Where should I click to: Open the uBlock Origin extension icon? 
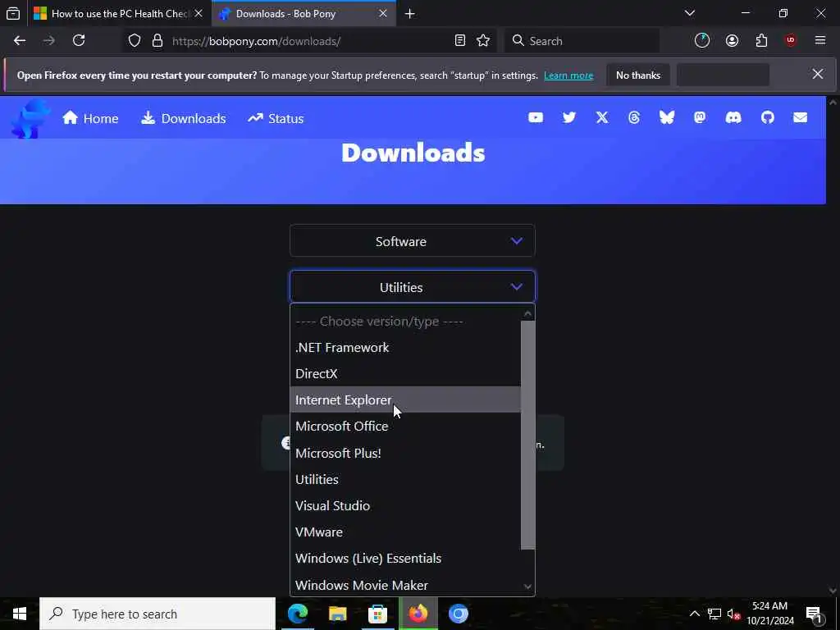click(x=790, y=41)
